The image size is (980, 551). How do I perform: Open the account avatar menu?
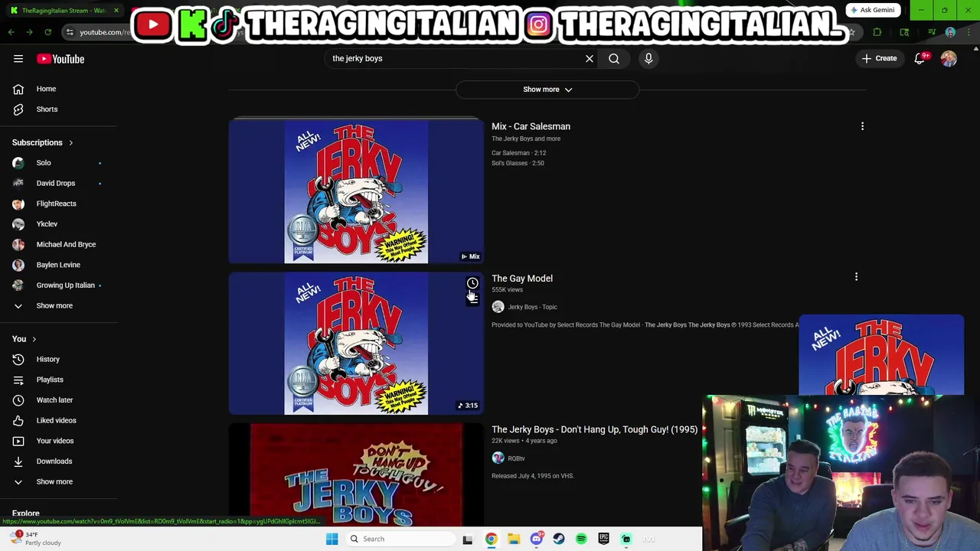(x=949, y=59)
